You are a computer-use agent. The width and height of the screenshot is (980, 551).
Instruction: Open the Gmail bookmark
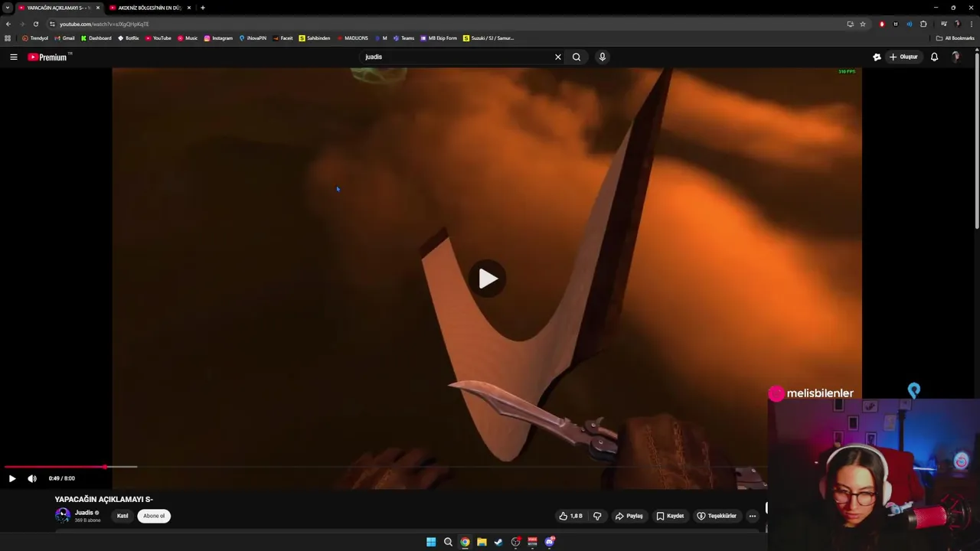click(64, 38)
